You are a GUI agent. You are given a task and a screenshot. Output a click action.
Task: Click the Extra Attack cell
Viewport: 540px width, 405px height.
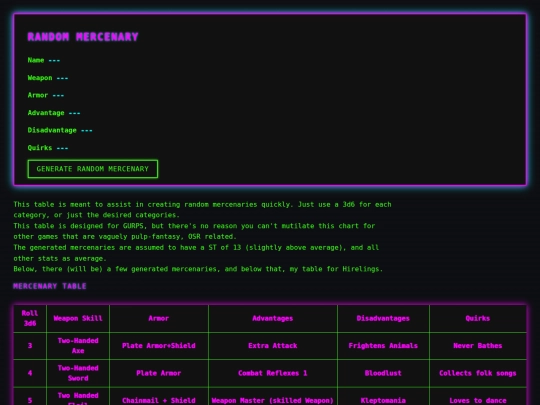pyautogui.click(x=273, y=346)
